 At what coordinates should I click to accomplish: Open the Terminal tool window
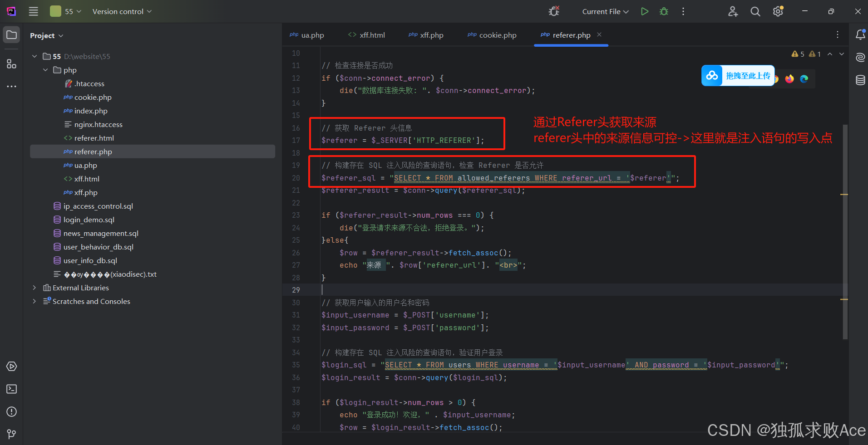pyautogui.click(x=11, y=389)
